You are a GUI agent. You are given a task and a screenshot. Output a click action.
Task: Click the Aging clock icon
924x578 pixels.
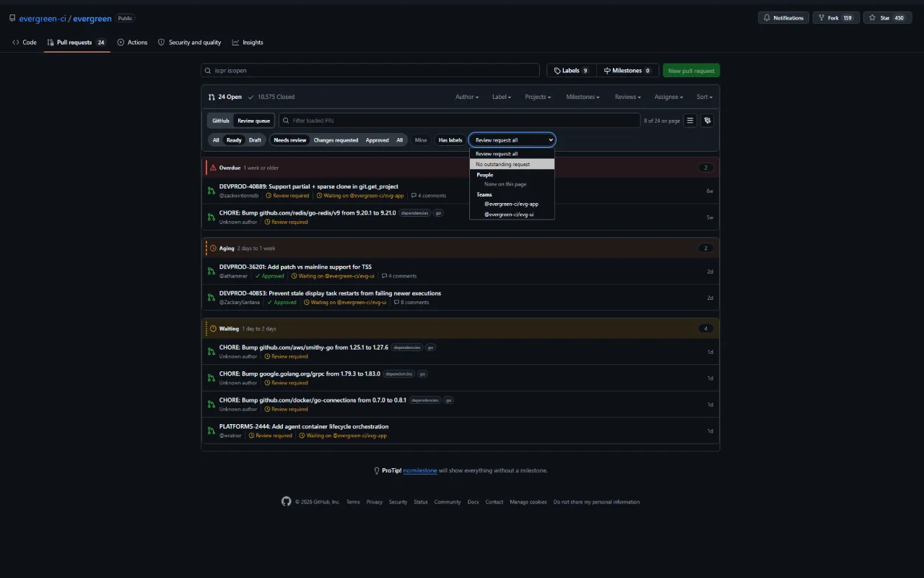pos(213,248)
